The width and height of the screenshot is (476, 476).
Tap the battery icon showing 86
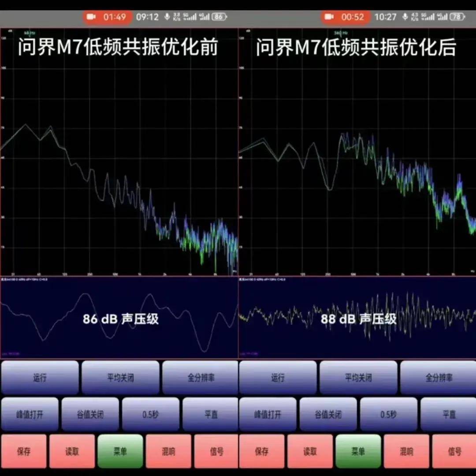click(219, 17)
